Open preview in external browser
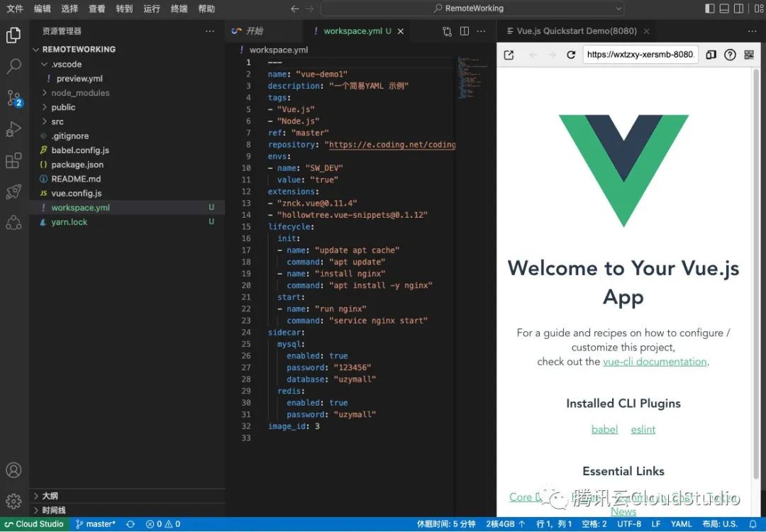This screenshot has width=766, height=532. click(509, 55)
